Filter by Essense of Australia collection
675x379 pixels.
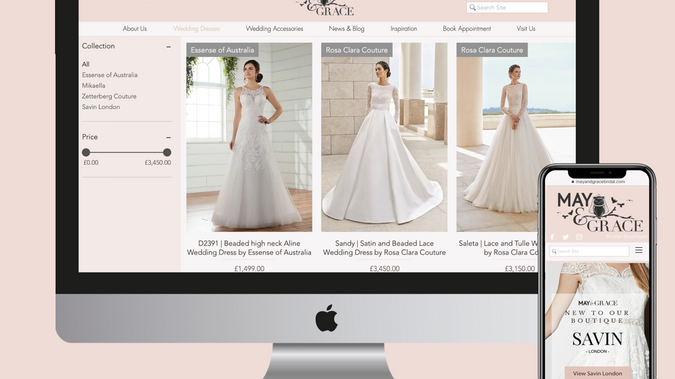(x=110, y=75)
